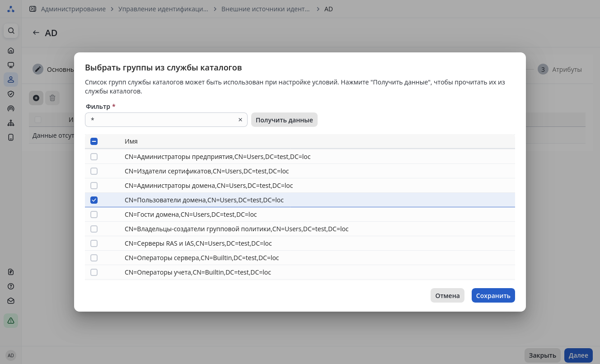
Task: Click the Сохранить button
Action: click(493, 296)
